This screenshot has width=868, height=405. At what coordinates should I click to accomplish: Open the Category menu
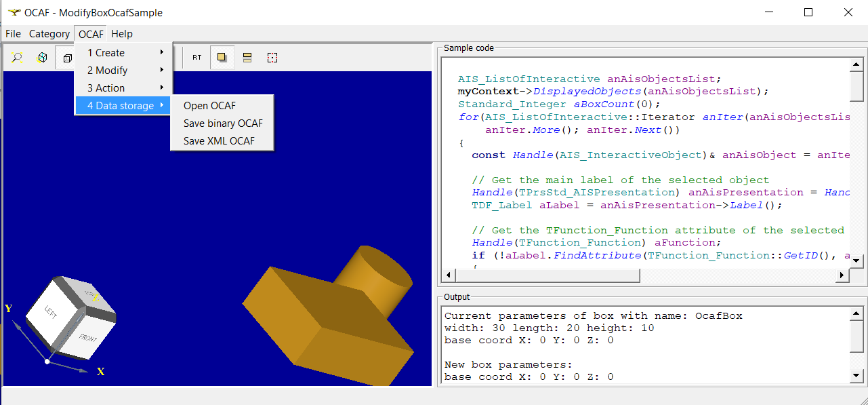(49, 34)
